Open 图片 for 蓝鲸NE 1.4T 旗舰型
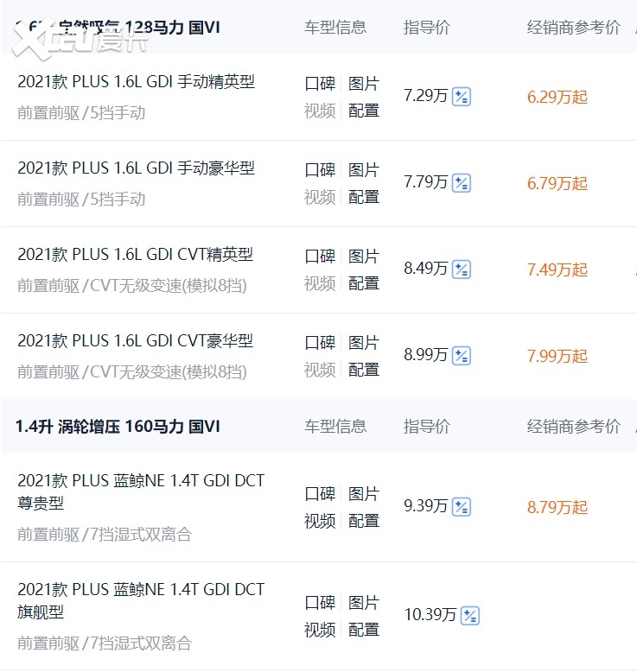 364,603
